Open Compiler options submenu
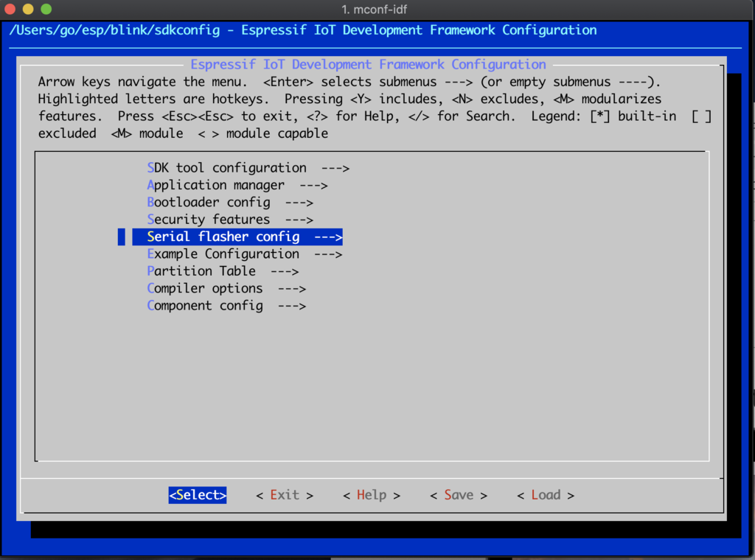 (226, 289)
